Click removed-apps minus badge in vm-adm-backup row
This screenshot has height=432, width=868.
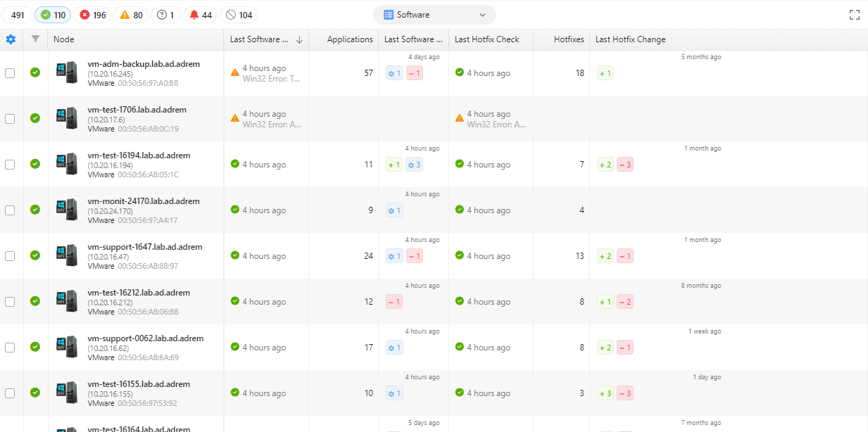(x=415, y=73)
